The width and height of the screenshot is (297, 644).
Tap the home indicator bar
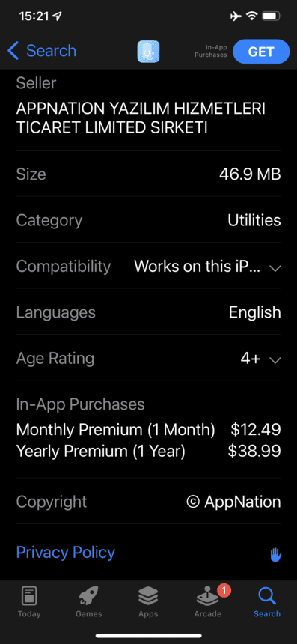(x=148, y=635)
